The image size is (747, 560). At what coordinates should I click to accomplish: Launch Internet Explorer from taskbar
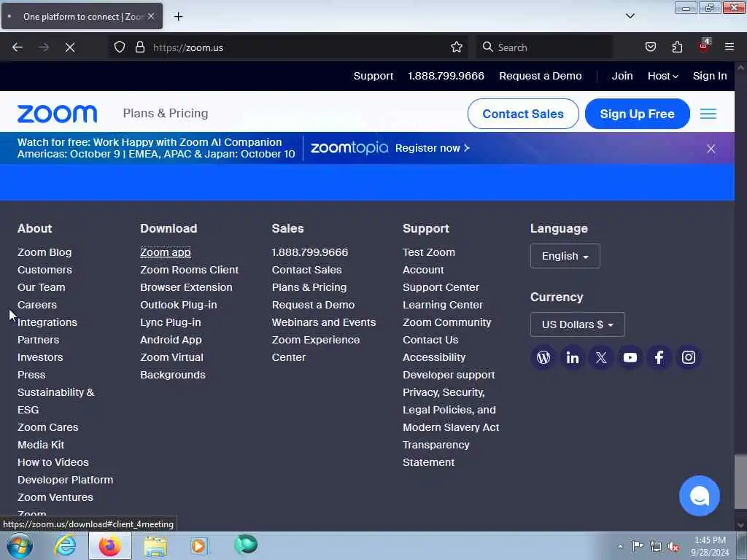[x=65, y=545]
